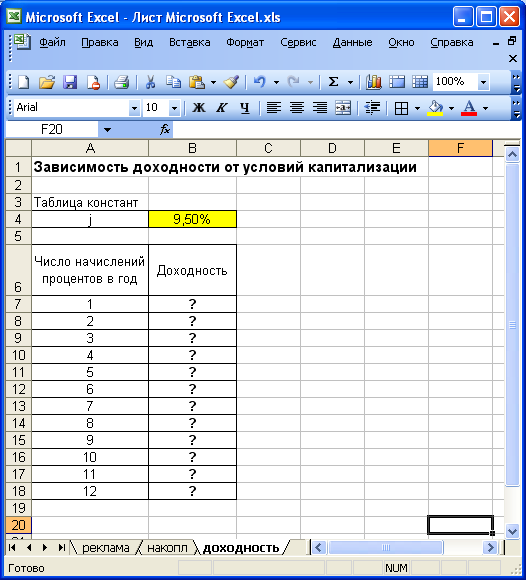Image resolution: width=526 pixels, height=580 pixels.
Task: Open the Вставка menu
Action: tap(190, 43)
